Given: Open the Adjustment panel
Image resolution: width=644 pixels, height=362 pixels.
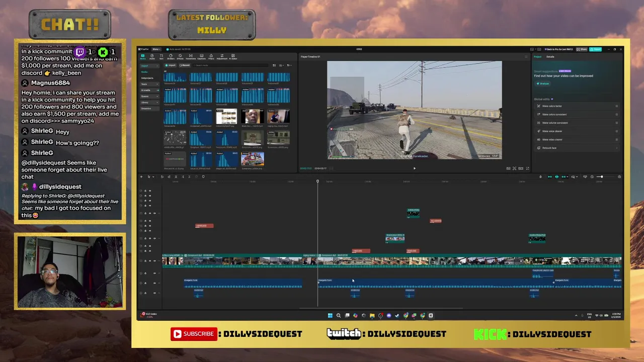Looking at the screenshot, I should pyautogui.click(x=222, y=56).
